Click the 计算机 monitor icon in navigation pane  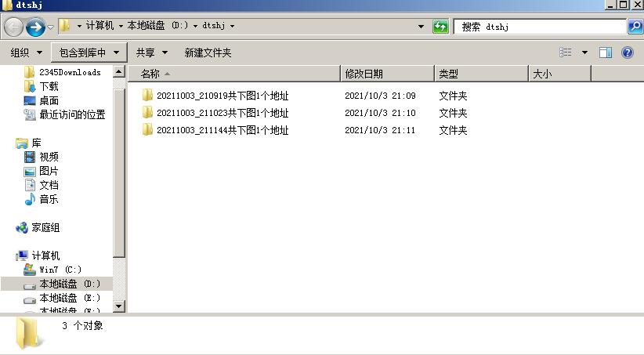coord(22,255)
